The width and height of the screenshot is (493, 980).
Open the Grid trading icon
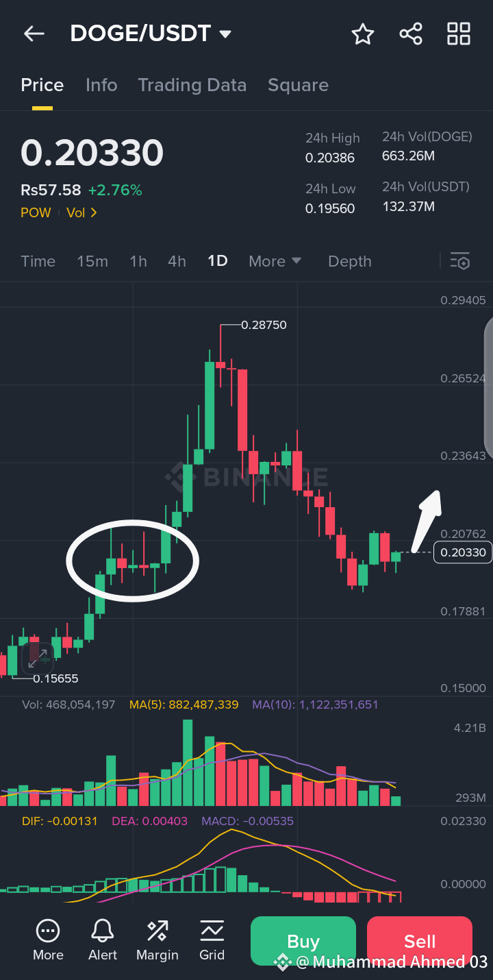[212, 931]
